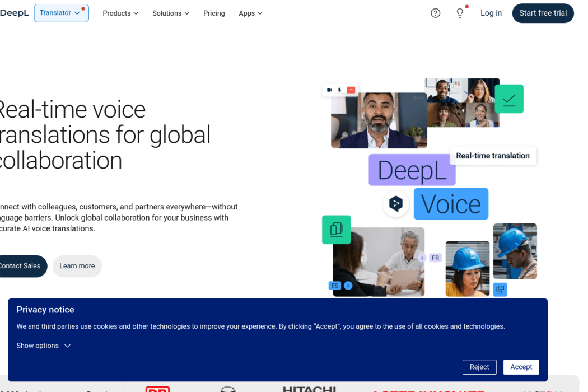The width and height of the screenshot is (588, 392).
Task: Click the green checkmark icon tile
Action: click(509, 99)
